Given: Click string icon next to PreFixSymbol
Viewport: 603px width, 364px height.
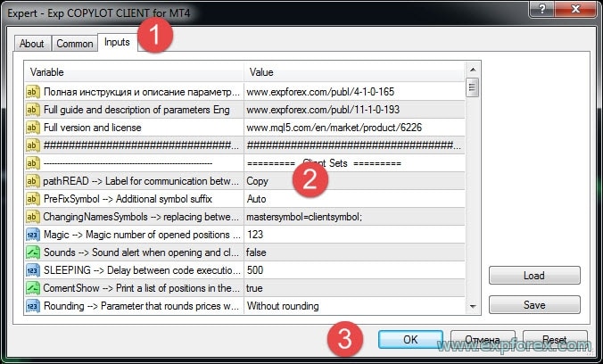Looking at the screenshot, I should point(33,199).
